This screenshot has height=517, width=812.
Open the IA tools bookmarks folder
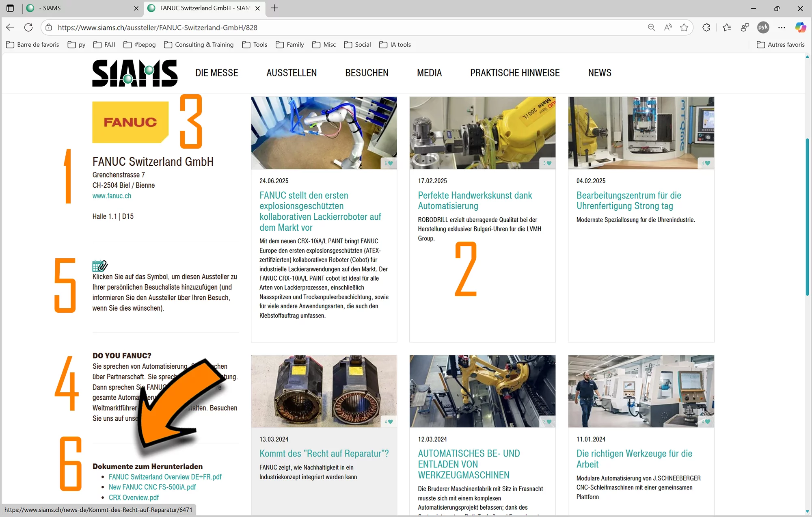click(395, 45)
